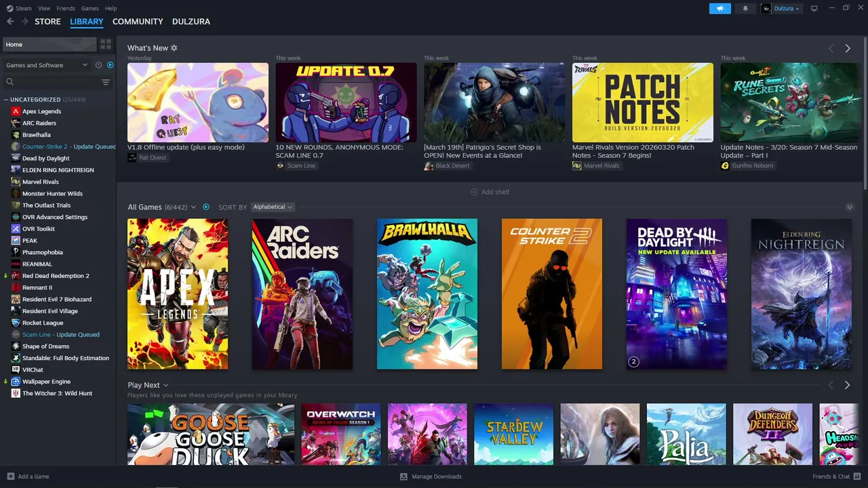Select VRChat icon in sidebar
868x488 pixels.
click(16, 370)
